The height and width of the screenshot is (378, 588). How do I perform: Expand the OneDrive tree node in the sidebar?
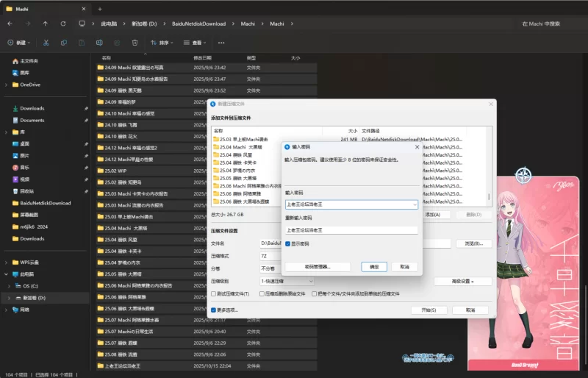click(x=6, y=85)
